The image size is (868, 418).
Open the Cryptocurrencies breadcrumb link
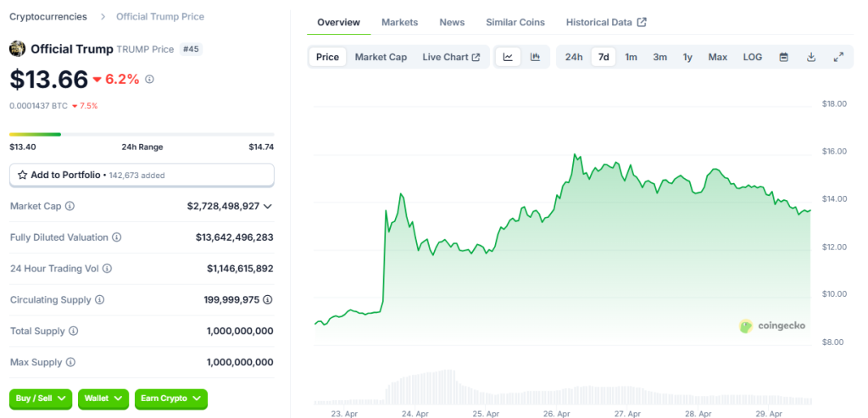pos(48,17)
